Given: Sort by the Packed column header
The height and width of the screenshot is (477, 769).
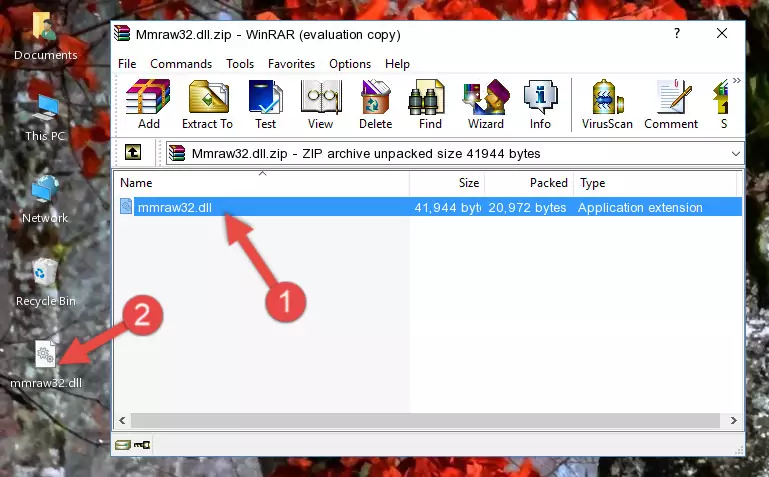Looking at the screenshot, I should tap(529, 183).
